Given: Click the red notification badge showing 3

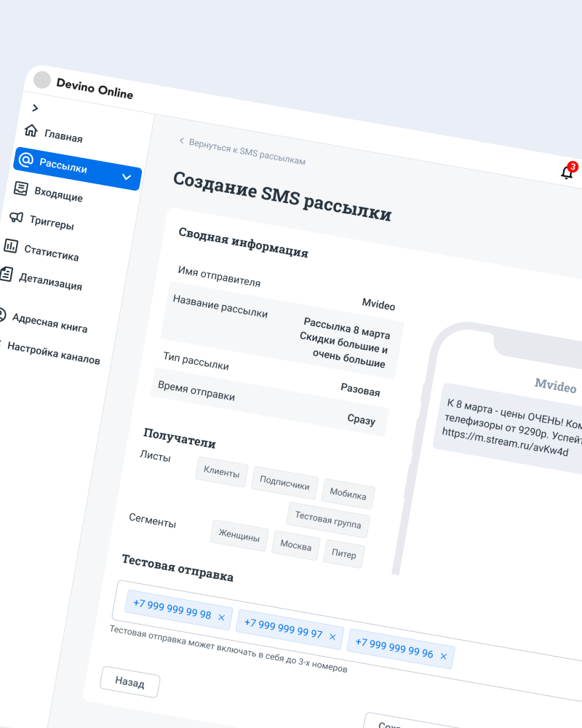Looking at the screenshot, I should (x=573, y=166).
